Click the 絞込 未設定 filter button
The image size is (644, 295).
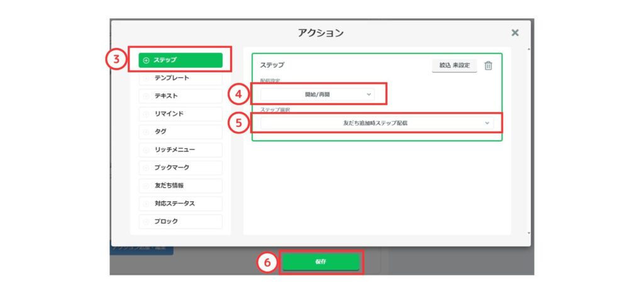454,65
